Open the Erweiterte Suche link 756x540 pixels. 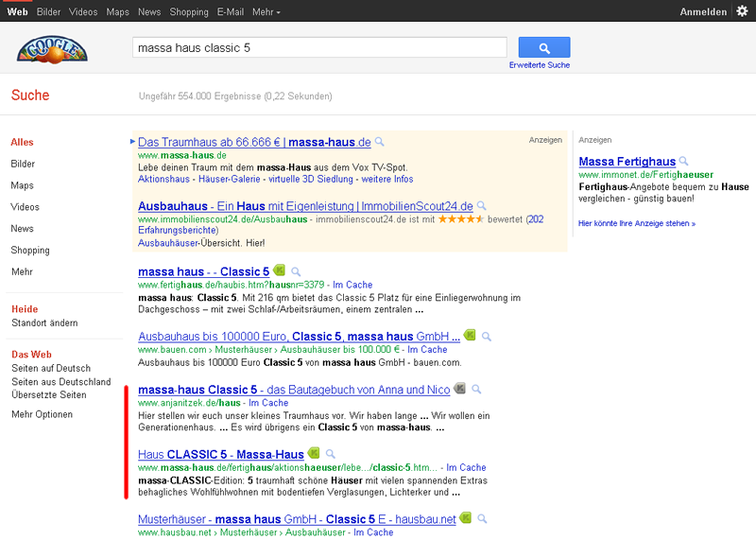(539, 64)
